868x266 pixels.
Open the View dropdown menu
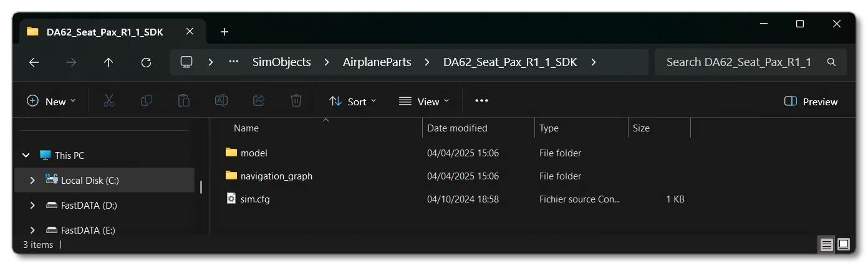[x=424, y=102]
